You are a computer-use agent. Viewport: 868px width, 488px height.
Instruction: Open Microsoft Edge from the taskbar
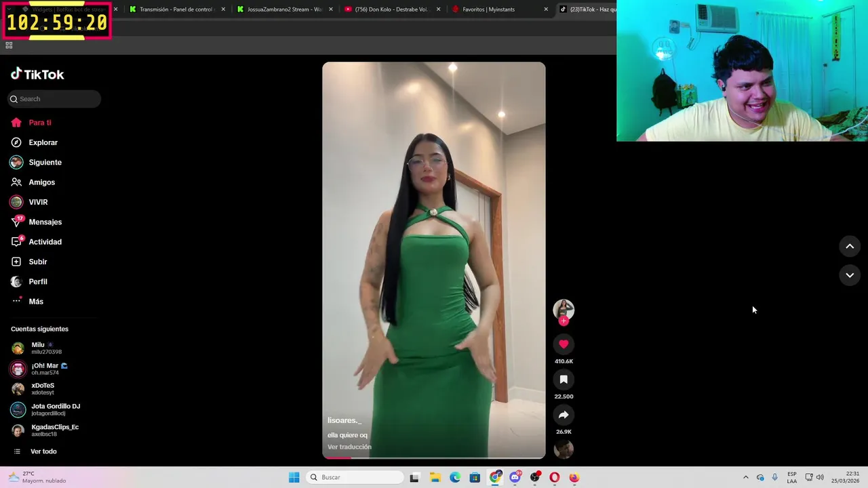455,477
